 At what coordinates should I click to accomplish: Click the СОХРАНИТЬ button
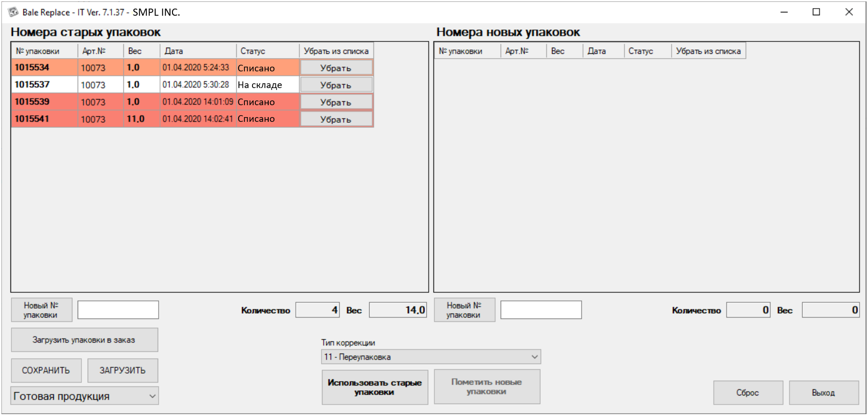coord(46,370)
